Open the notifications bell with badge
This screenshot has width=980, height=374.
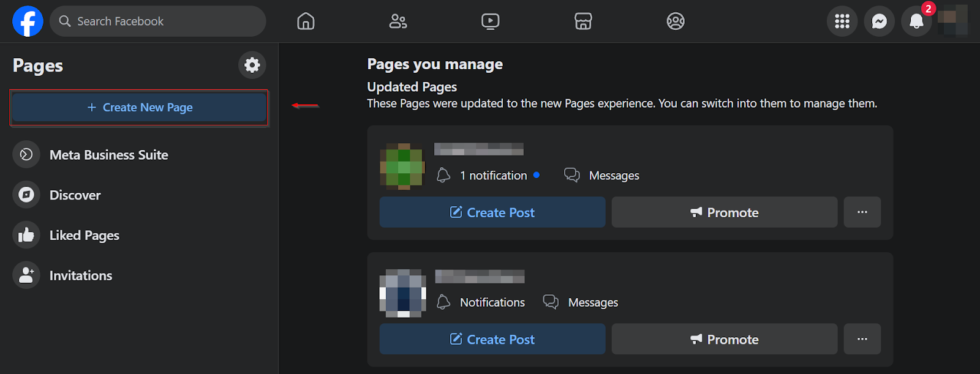coord(917,21)
